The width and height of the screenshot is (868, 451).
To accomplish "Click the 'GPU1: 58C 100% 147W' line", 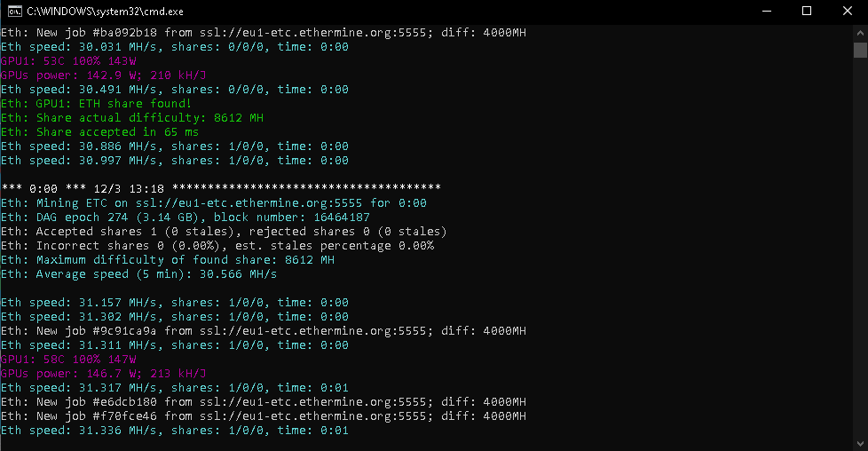I will click(x=68, y=360).
